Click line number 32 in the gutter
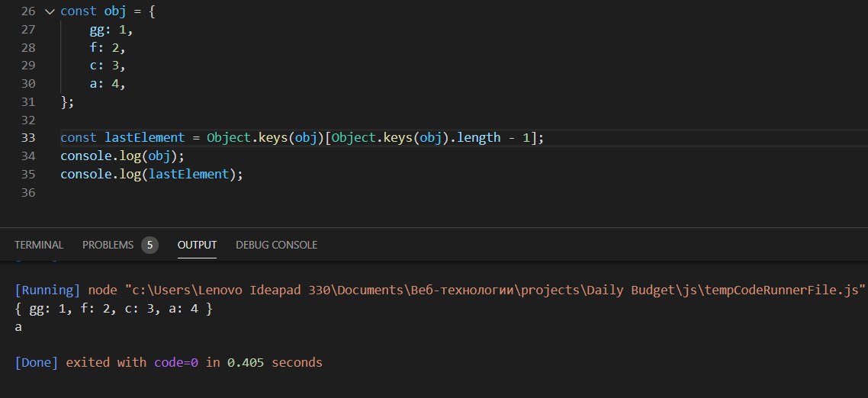 pyautogui.click(x=28, y=120)
